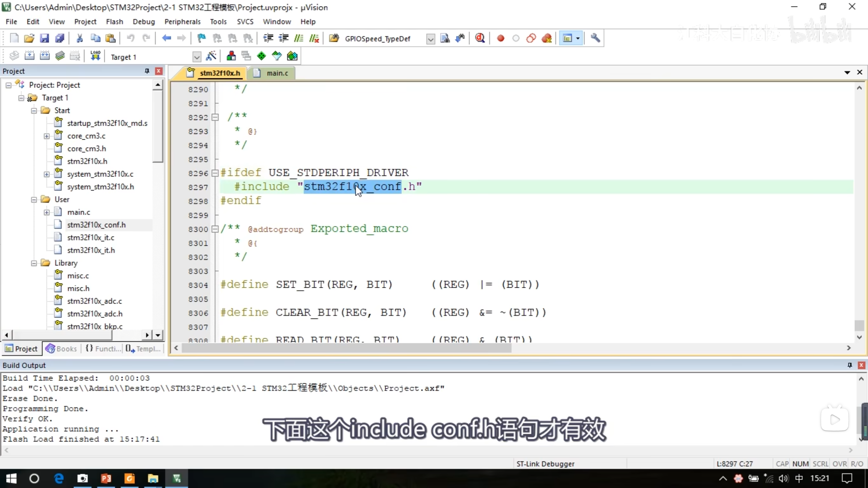Click the Navigate Backwards arrow icon
Viewport: 868px width, 488px height.
tap(166, 38)
